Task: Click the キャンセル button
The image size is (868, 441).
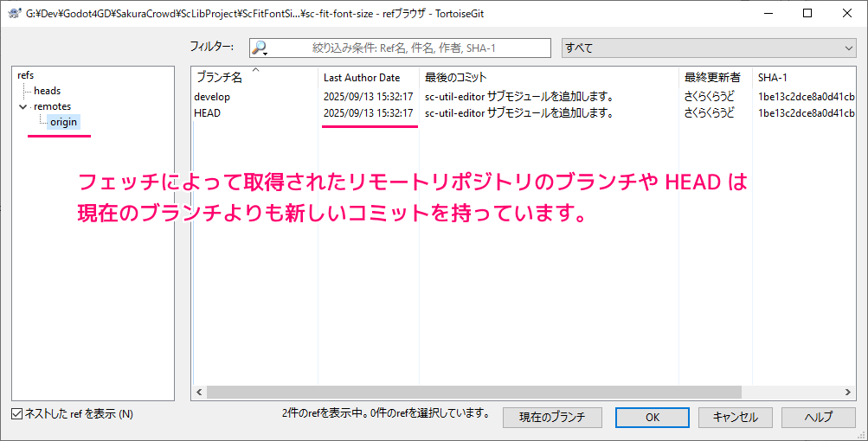Action: [735, 417]
